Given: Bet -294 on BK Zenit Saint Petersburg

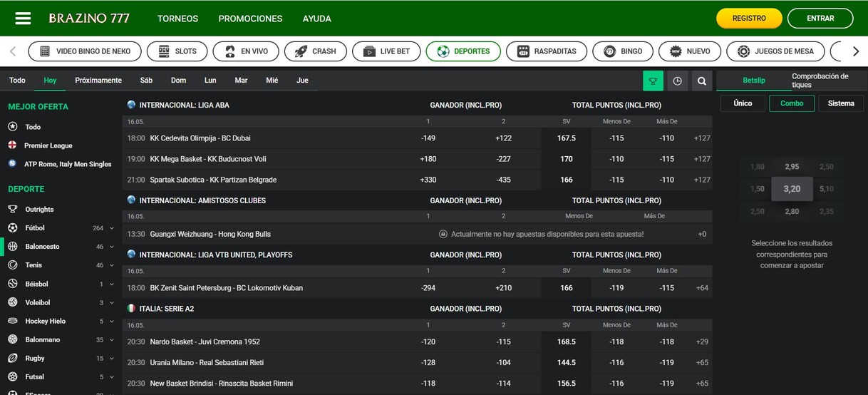Looking at the screenshot, I should [x=428, y=288].
